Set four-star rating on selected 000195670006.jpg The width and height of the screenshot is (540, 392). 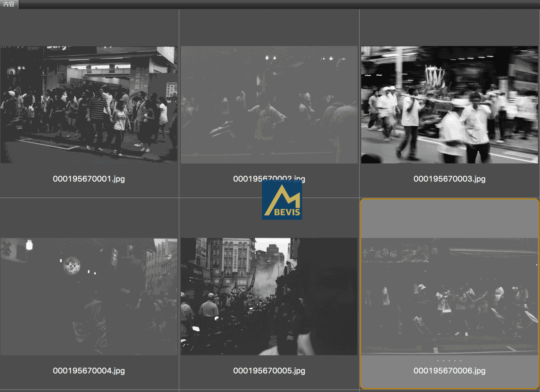[x=455, y=360]
